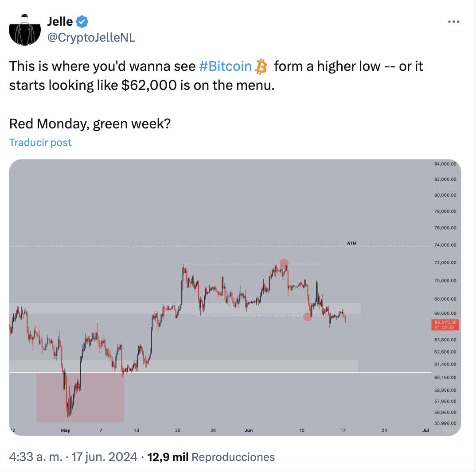Open the three-dot more options menu

pos(453,22)
